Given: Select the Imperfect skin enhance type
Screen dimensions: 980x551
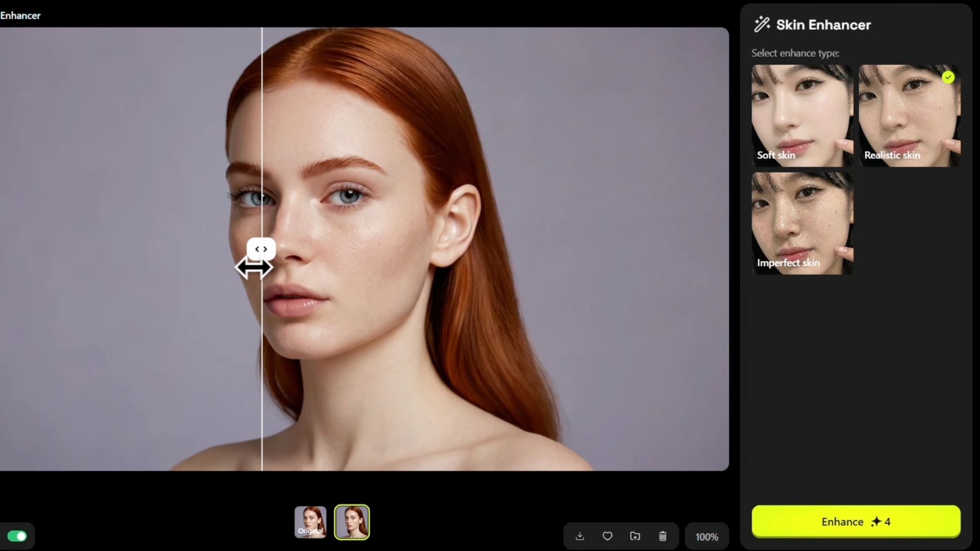Looking at the screenshot, I should (x=802, y=223).
